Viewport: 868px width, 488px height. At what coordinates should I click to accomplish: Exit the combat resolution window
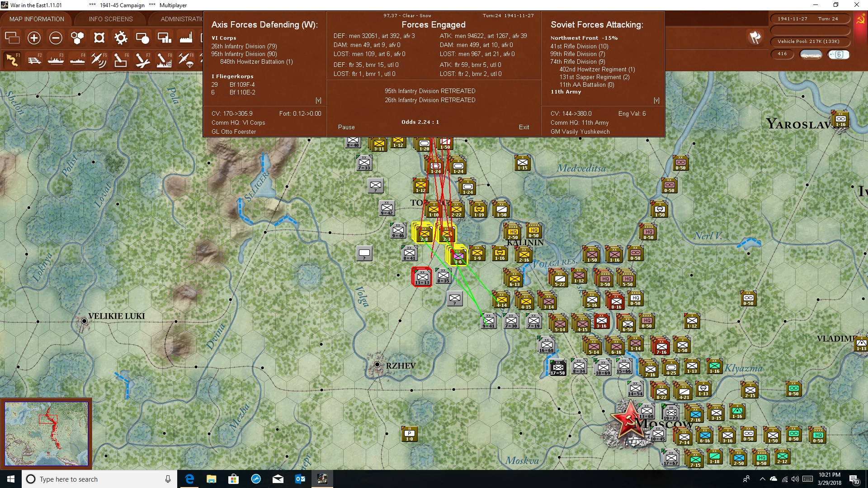[524, 127]
